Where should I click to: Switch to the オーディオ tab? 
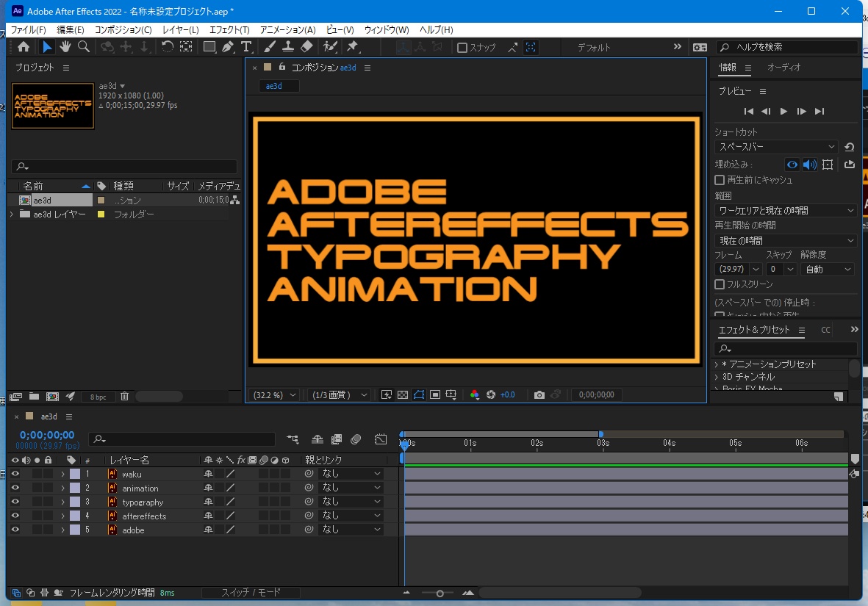tap(784, 68)
